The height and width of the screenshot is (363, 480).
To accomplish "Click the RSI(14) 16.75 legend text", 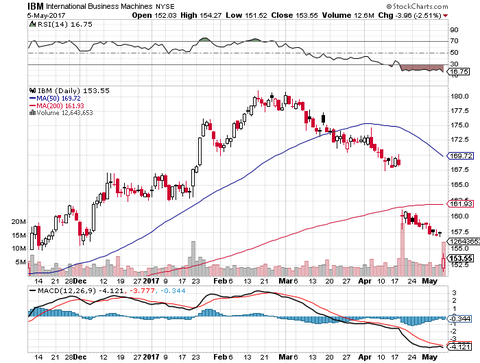I will pyautogui.click(x=64, y=24).
